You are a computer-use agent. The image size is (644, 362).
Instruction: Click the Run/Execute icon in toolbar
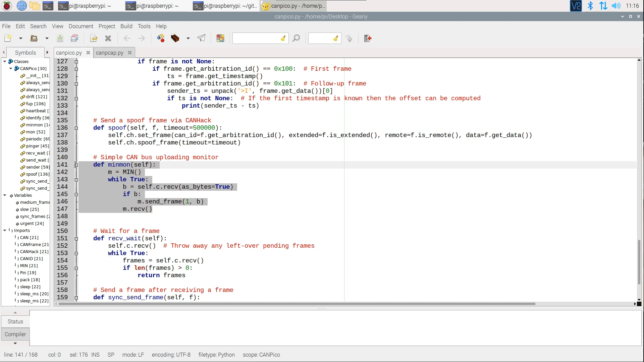201,39
